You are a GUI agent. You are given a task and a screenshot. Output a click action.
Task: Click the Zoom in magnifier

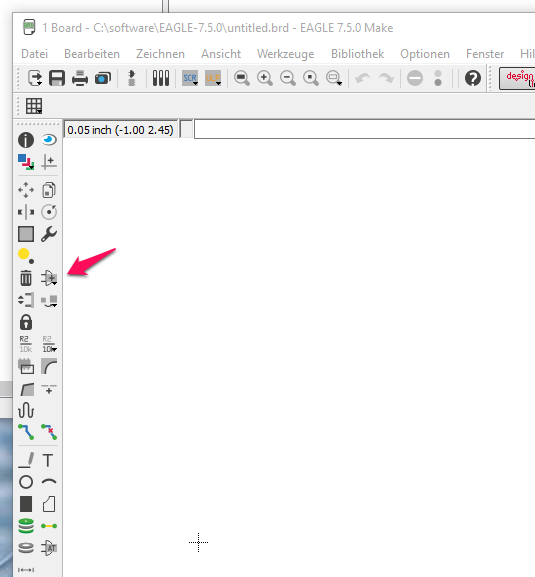265,78
